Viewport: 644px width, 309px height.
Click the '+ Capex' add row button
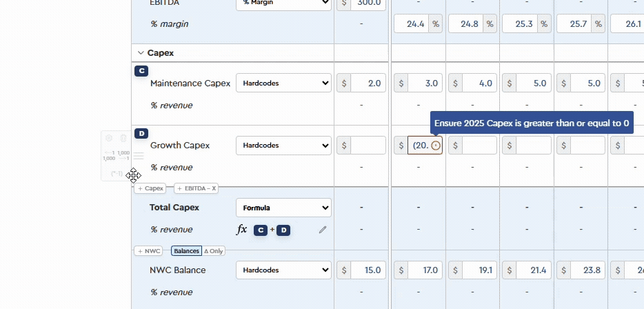151,188
